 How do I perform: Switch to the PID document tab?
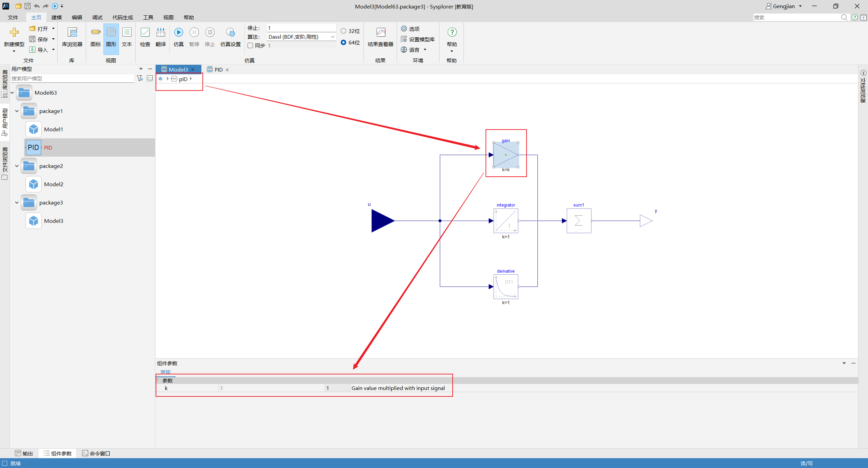pyautogui.click(x=218, y=70)
